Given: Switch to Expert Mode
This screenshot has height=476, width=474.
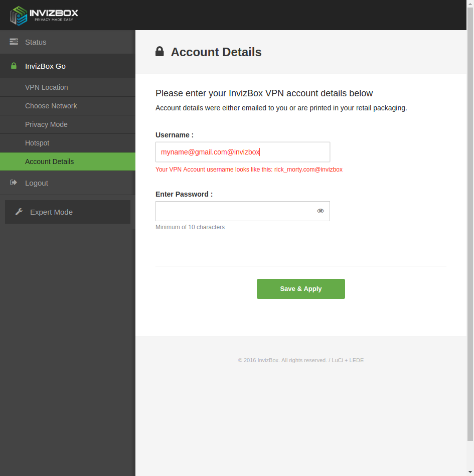Looking at the screenshot, I should pos(51,212).
